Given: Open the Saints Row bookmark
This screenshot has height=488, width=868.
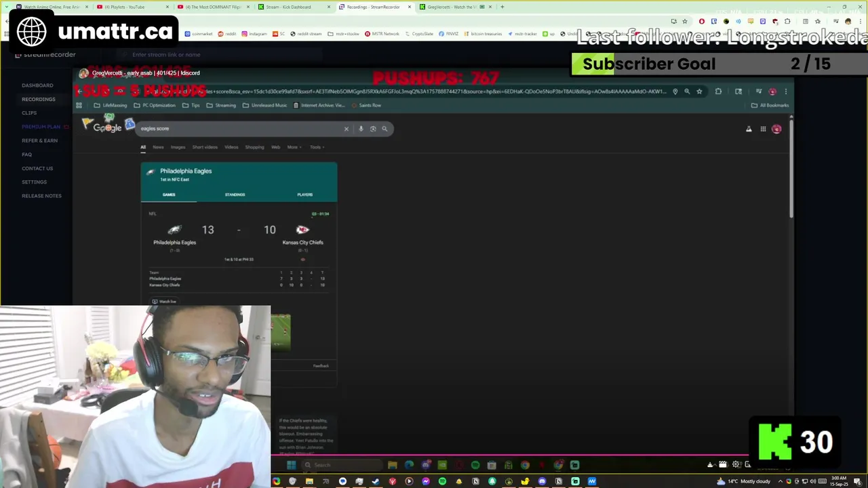Looking at the screenshot, I should pos(366,105).
